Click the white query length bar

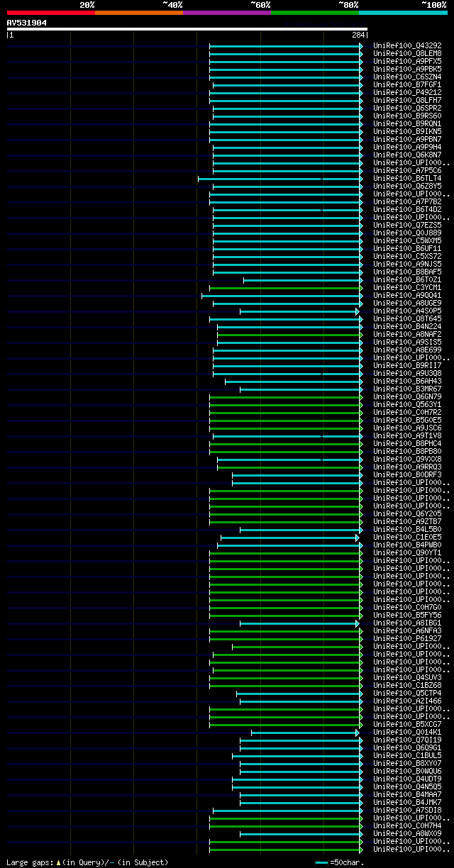[187, 29]
